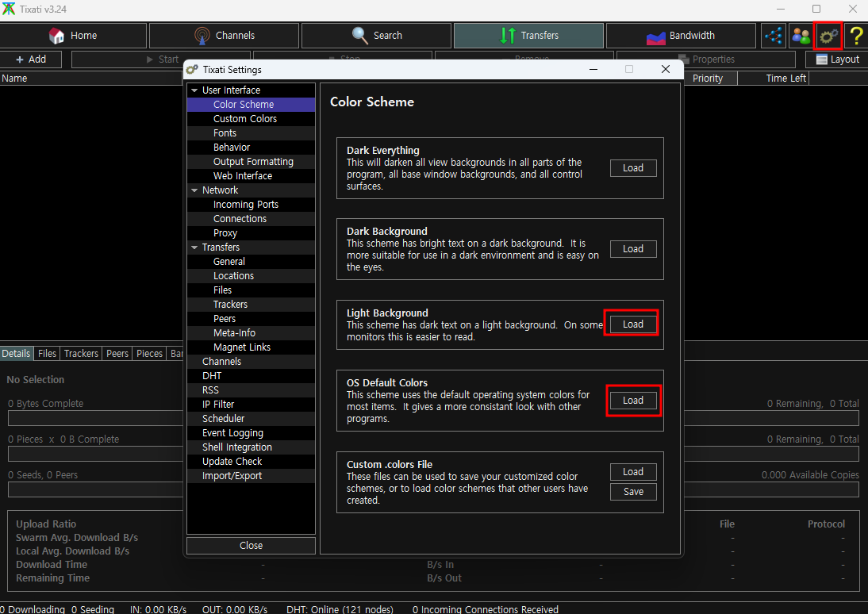Open Proxy settings page

pos(251,233)
